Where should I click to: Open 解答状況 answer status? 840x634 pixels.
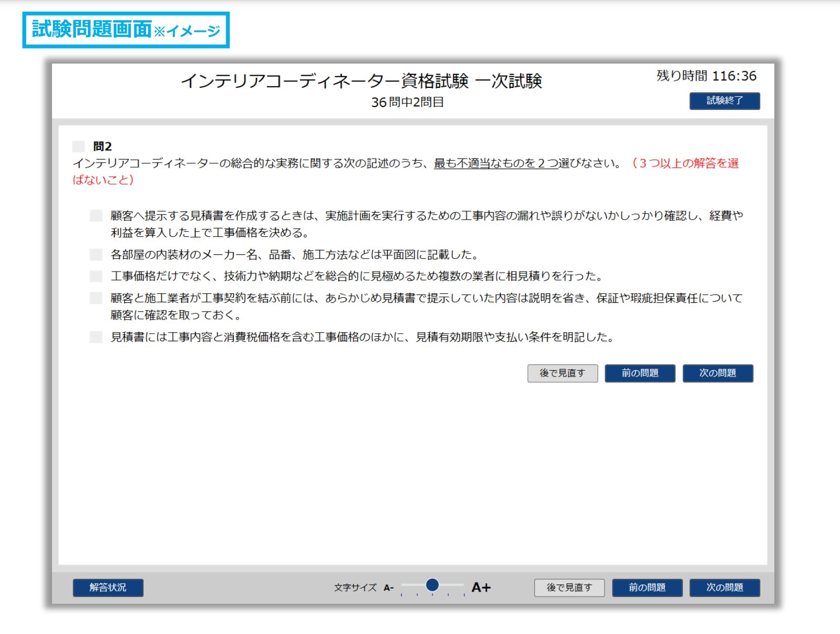tap(108, 588)
